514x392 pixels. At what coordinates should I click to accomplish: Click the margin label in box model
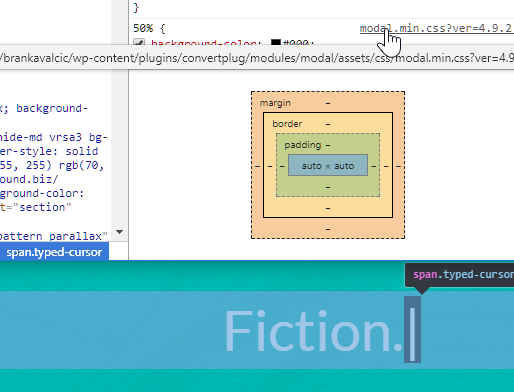click(275, 103)
